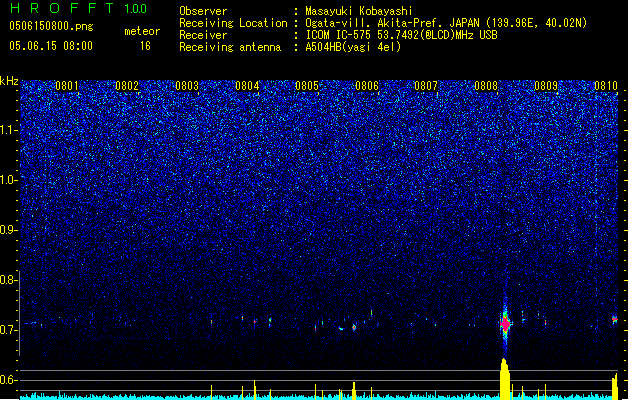Screen dimensions: 629x400
Task: Click the 0802 time marker
Action: [127, 86]
